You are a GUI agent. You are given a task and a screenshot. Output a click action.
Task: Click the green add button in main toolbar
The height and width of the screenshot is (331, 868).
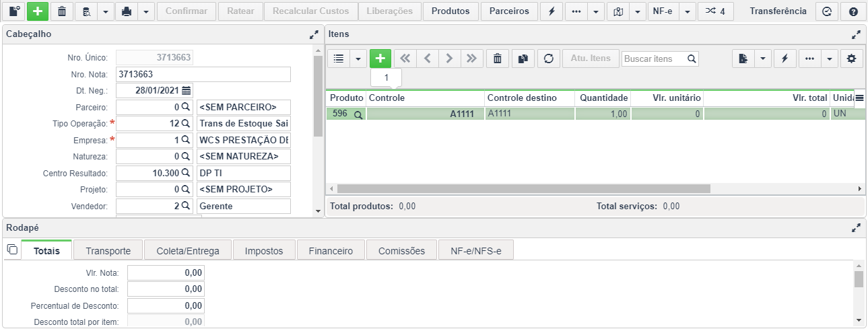click(x=38, y=11)
